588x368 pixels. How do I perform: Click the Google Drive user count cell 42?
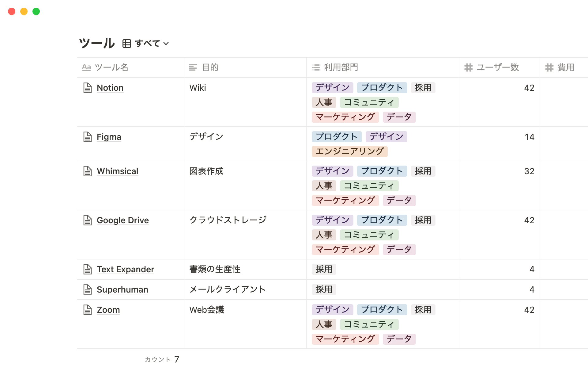529,220
